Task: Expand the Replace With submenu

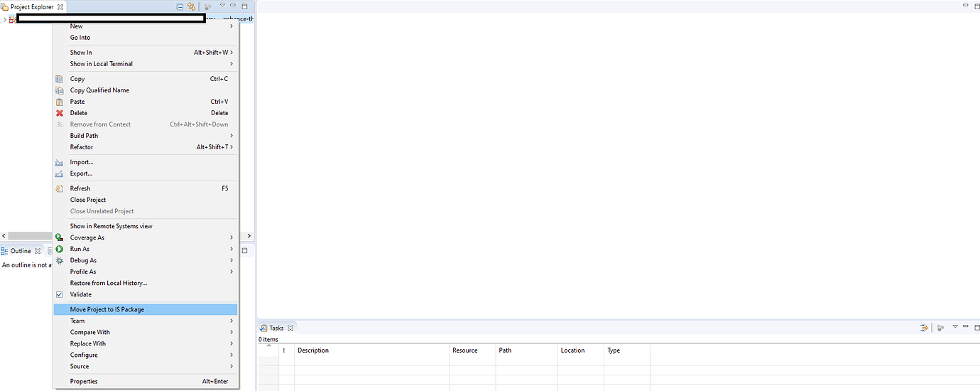Action: [x=146, y=343]
